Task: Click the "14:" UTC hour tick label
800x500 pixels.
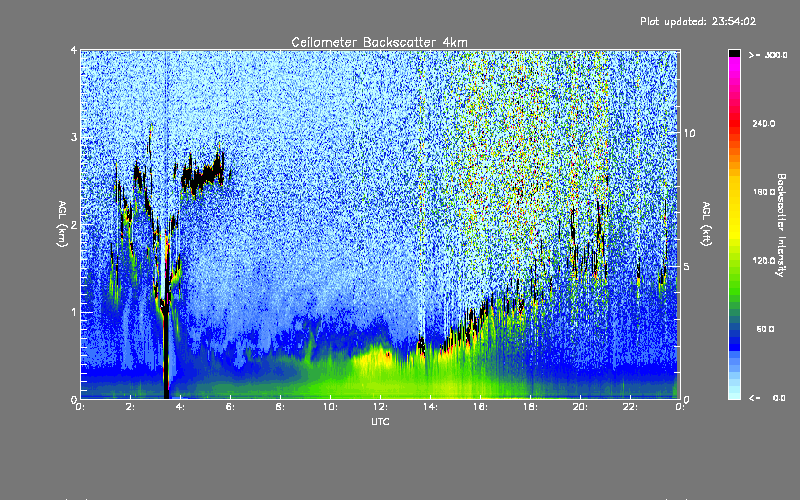Action: click(430, 407)
